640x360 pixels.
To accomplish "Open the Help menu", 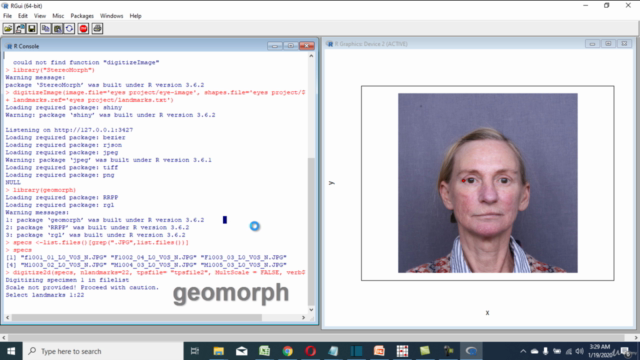I will click(136, 16).
